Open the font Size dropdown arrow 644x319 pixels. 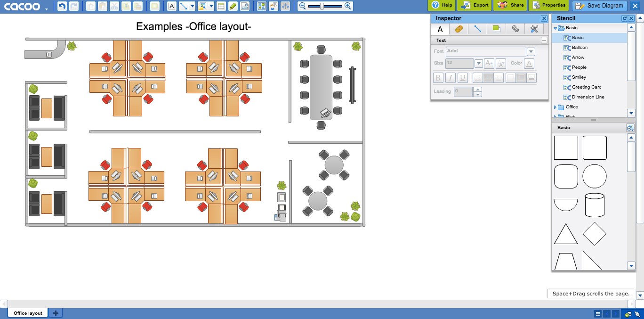(x=478, y=63)
